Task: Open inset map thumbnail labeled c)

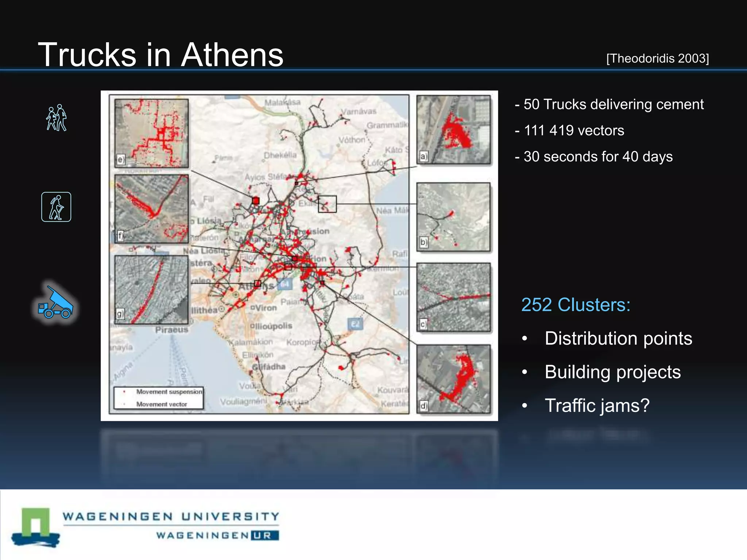Action: point(453,297)
